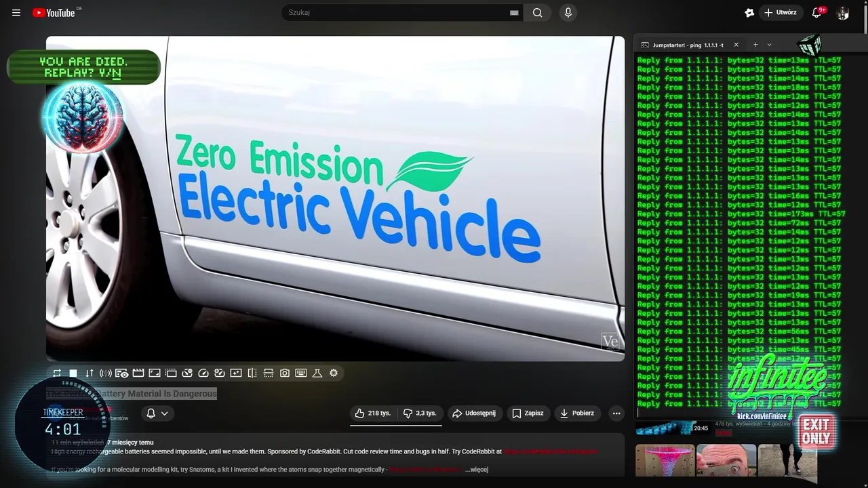Image resolution: width=868 pixels, height=488 pixels.
Task: Expand description with ...więcej
Action: (x=476, y=470)
